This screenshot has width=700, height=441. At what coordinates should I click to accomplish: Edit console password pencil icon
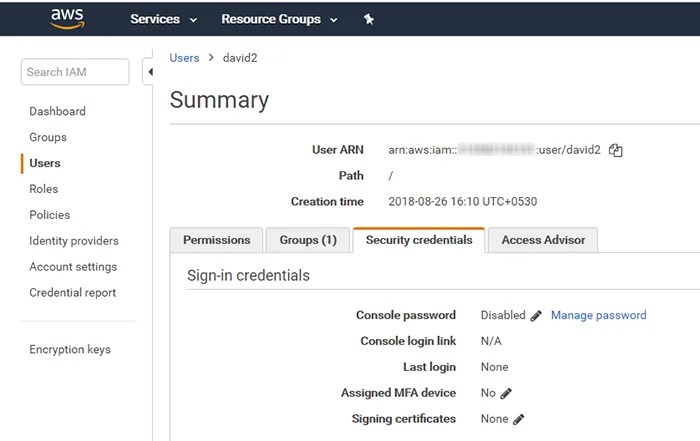point(536,315)
